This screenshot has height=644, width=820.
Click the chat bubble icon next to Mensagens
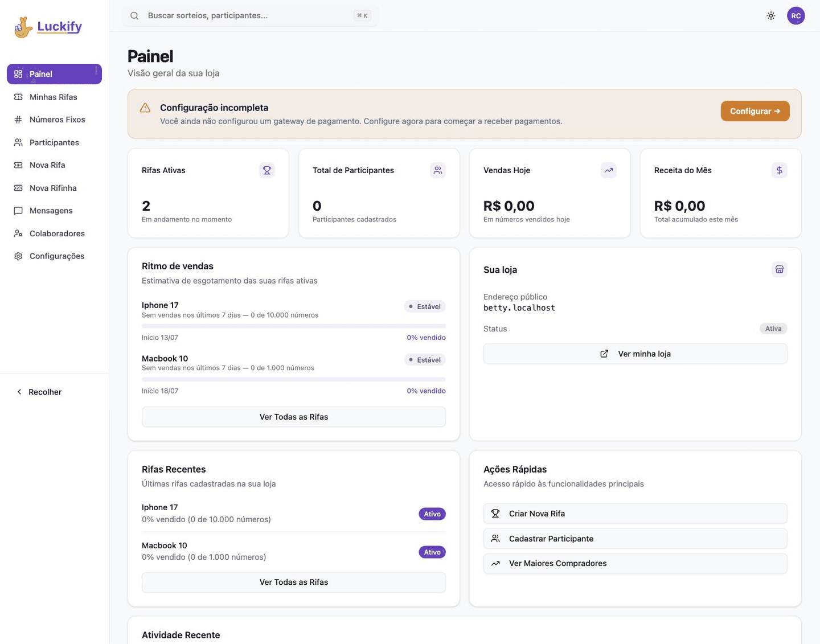coord(18,211)
